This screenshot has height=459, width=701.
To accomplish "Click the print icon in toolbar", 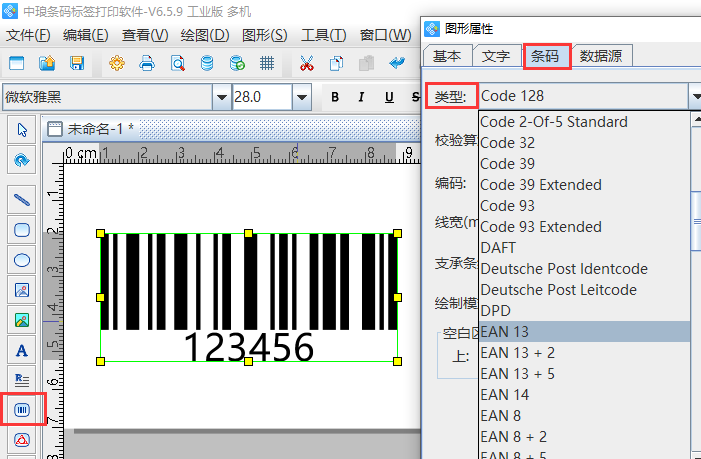I will pyautogui.click(x=147, y=64).
